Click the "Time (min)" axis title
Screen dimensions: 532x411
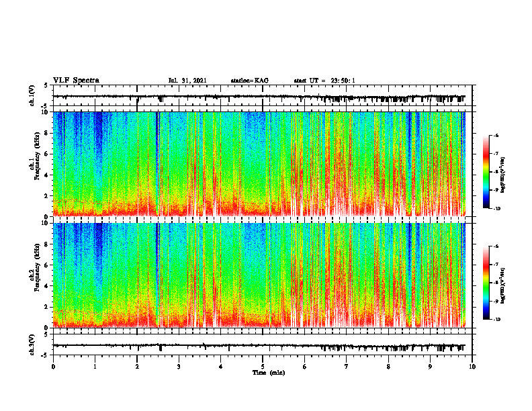coord(269,373)
